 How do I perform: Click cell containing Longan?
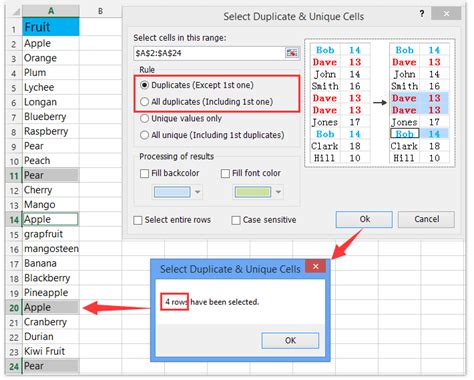(51, 102)
